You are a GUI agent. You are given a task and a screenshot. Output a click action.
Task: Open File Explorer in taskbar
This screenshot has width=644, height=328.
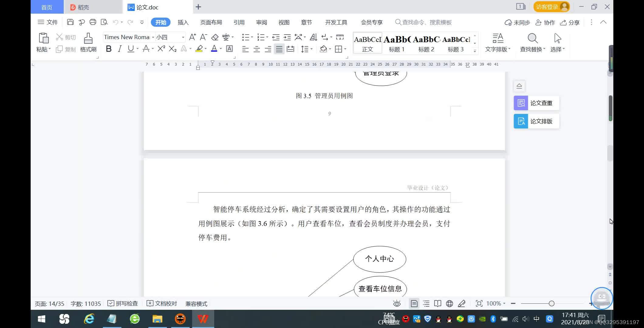[x=157, y=319]
